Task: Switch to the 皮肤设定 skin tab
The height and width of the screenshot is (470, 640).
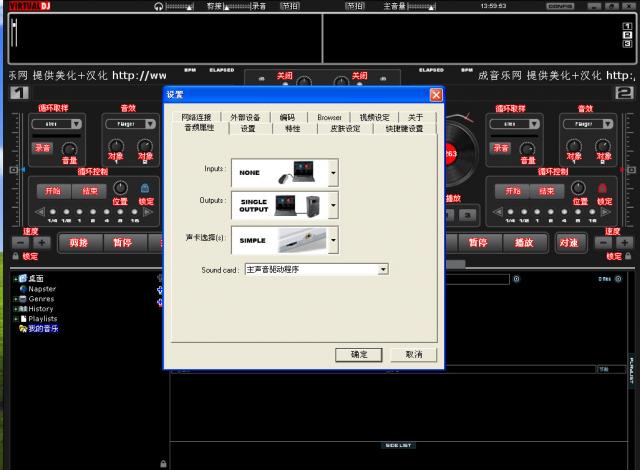Action: [x=344, y=129]
